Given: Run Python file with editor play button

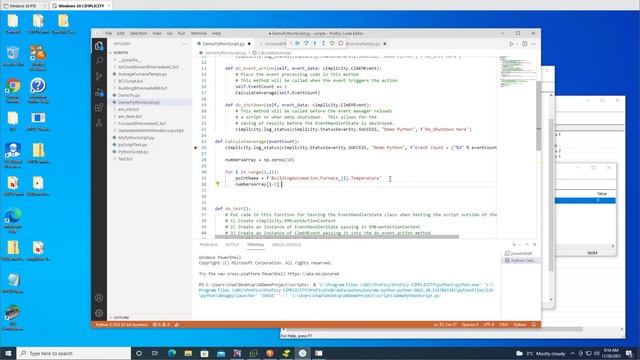Looking at the screenshot, I should [511, 44].
